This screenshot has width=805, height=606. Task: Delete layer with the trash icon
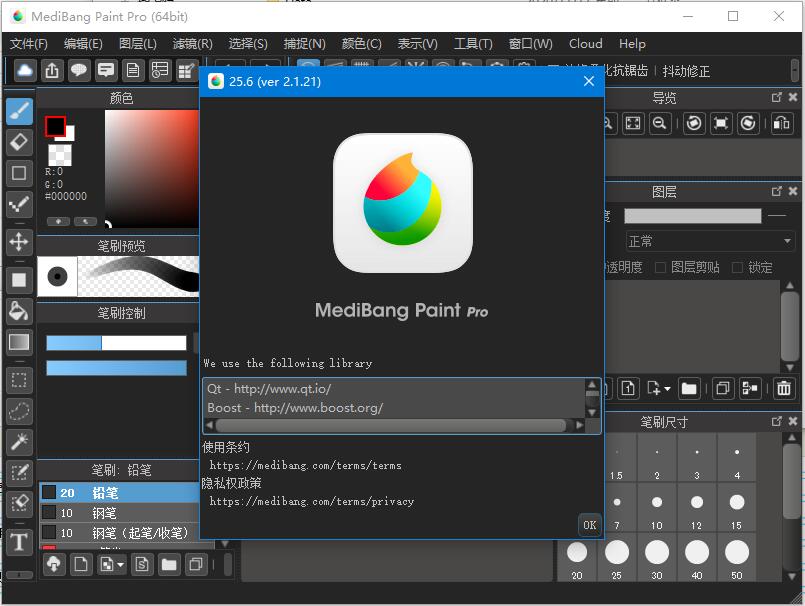point(784,388)
